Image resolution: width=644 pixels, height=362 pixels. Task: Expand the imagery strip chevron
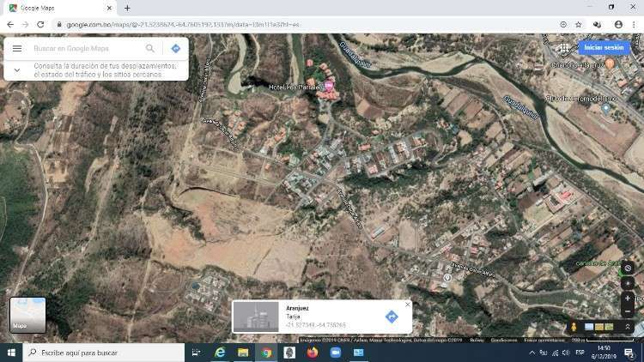[x=628, y=327]
